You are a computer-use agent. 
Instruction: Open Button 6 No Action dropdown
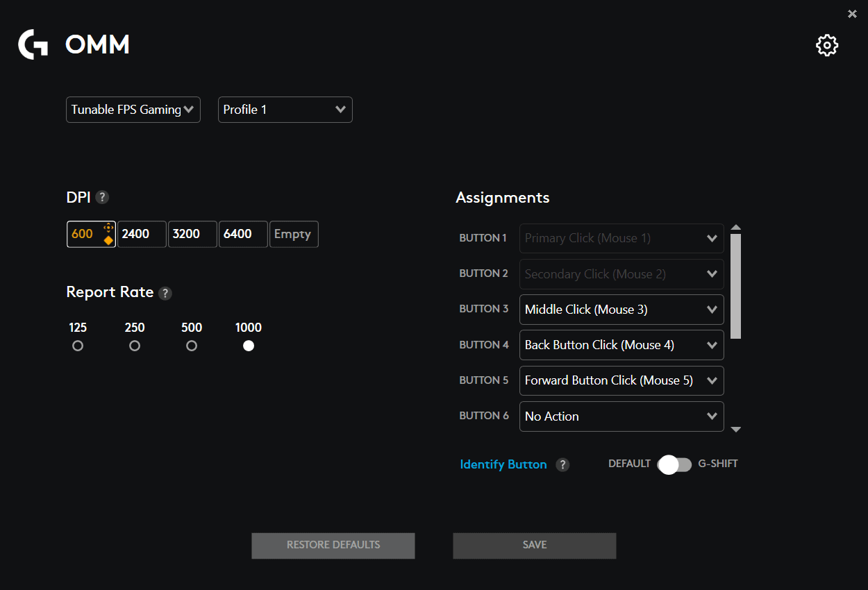621,416
